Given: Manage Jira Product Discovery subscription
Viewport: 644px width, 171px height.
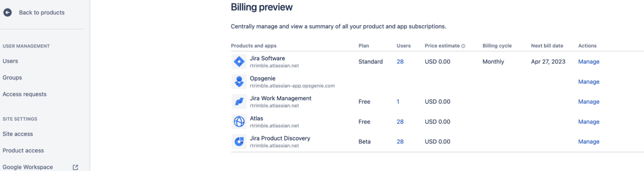Looking at the screenshot, I should 588,142.
